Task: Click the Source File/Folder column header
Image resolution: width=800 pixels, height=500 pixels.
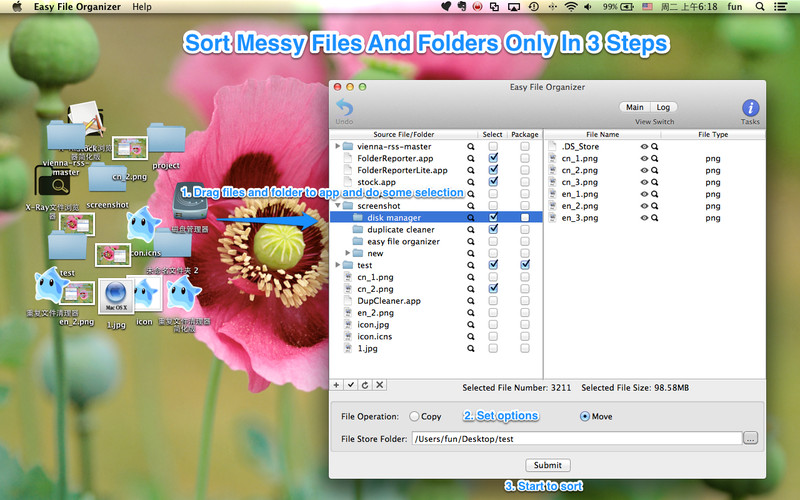Action: point(404,134)
